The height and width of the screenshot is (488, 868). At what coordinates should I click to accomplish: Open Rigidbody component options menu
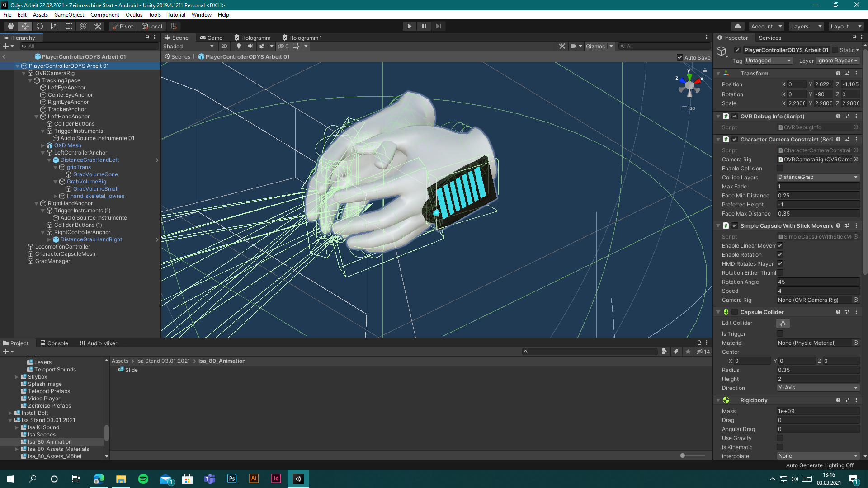click(856, 400)
